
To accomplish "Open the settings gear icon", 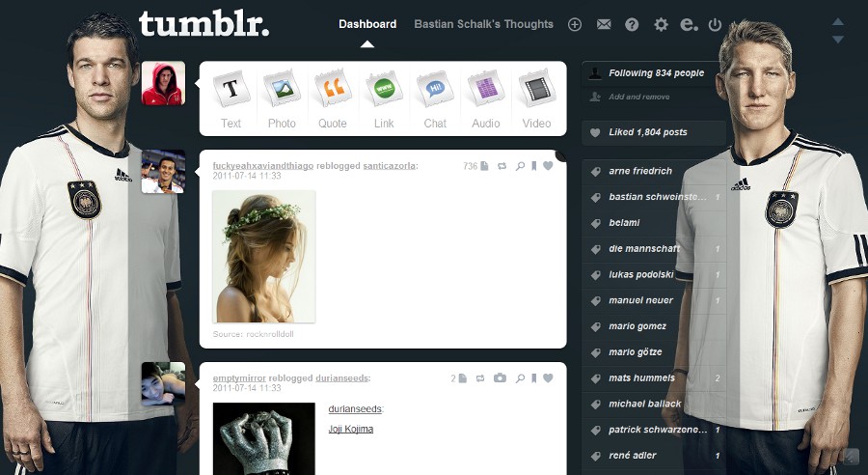I will tap(661, 24).
